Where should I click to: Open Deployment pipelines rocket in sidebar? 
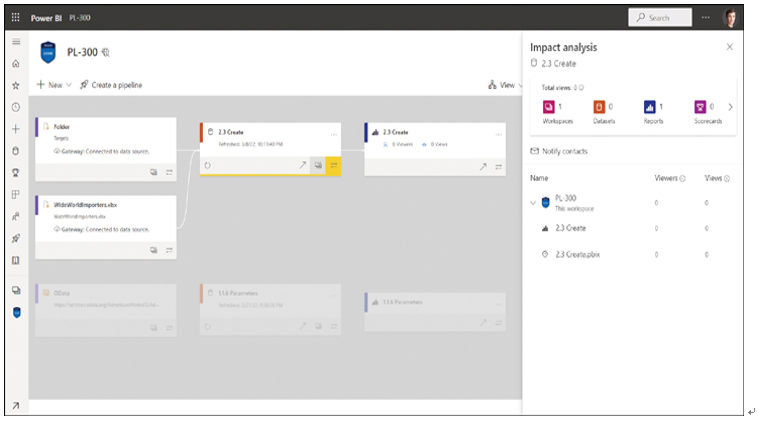tap(16, 238)
